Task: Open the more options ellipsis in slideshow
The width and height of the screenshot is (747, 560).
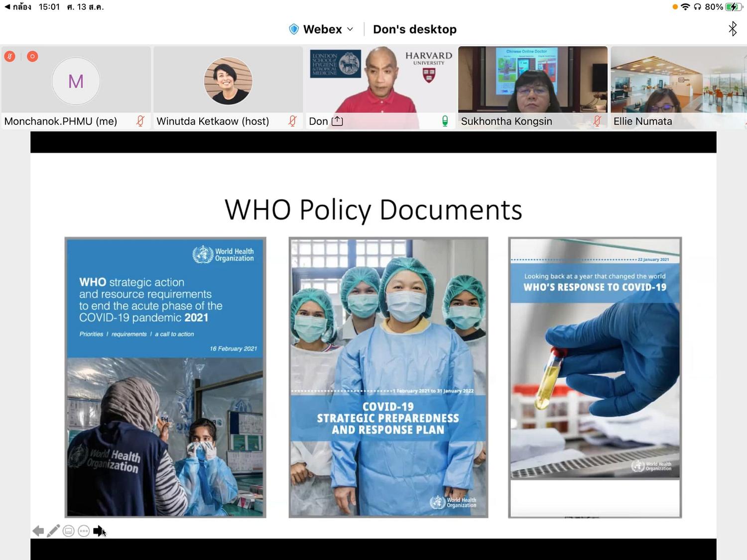Action: click(84, 531)
